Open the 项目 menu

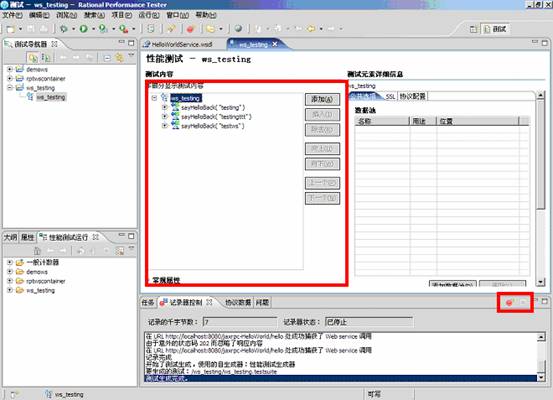(122, 15)
